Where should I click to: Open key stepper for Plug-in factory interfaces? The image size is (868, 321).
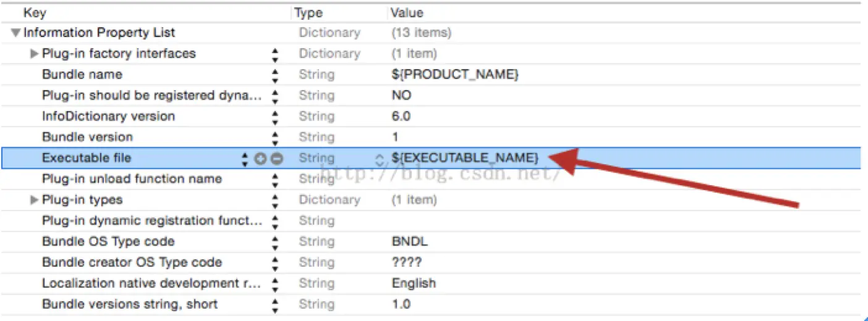(275, 54)
